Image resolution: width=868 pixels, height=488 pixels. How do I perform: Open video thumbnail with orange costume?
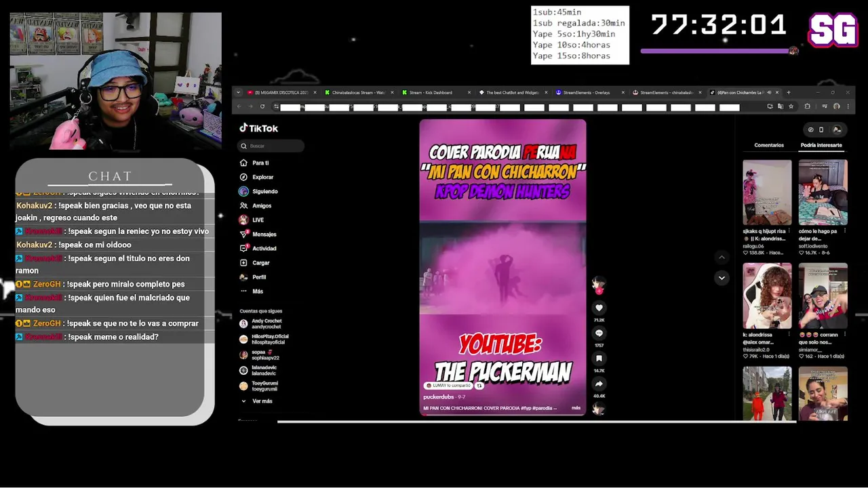tap(767, 394)
